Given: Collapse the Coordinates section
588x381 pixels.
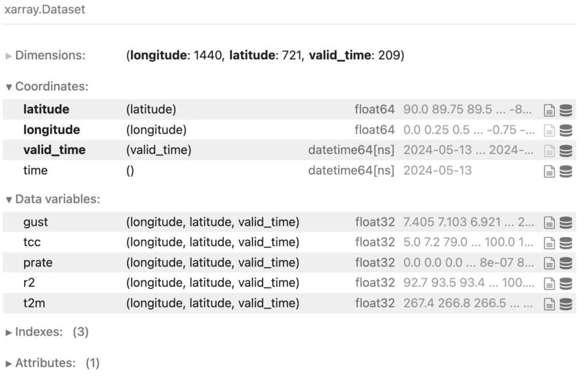Looking at the screenshot, I should point(47,87).
